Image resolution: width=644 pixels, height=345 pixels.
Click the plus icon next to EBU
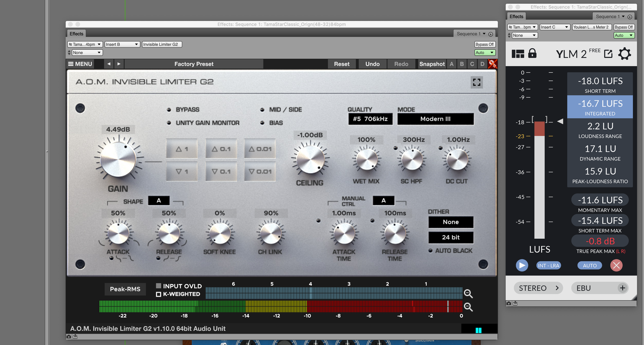click(622, 288)
